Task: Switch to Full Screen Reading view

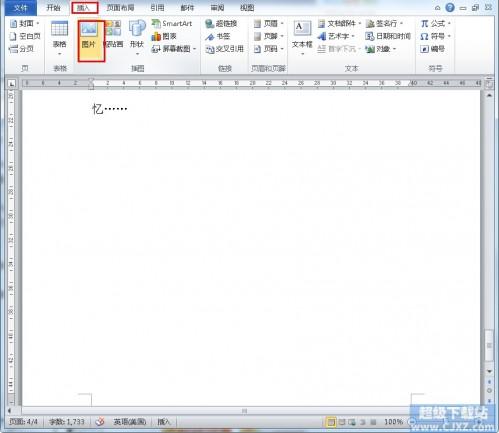Action: tap(342, 422)
